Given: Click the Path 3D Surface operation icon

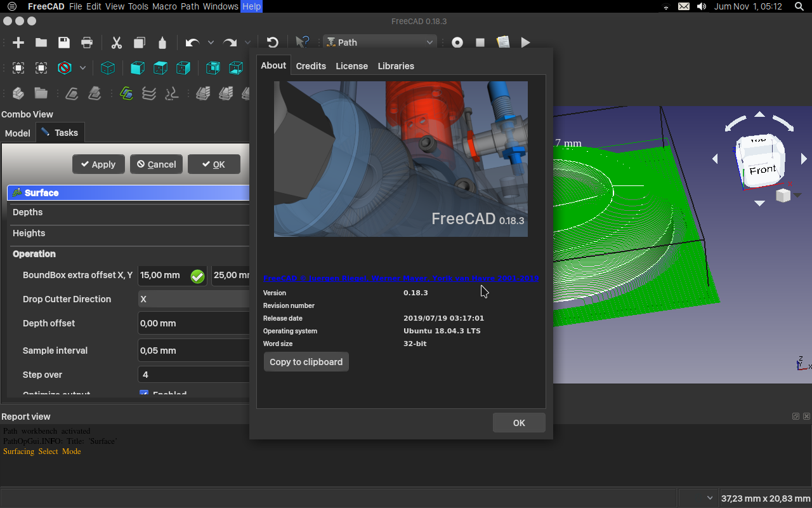Looking at the screenshot, I should (x=126, y=93).
